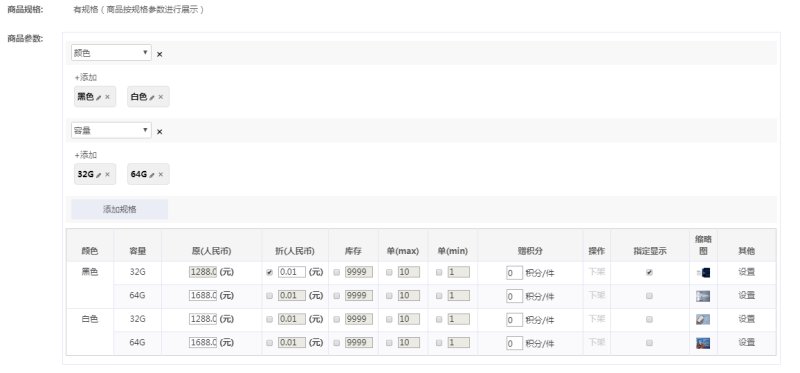Delete the 白色 color tag
This screenshot has height=373, width=800.
tap(161, 97)
